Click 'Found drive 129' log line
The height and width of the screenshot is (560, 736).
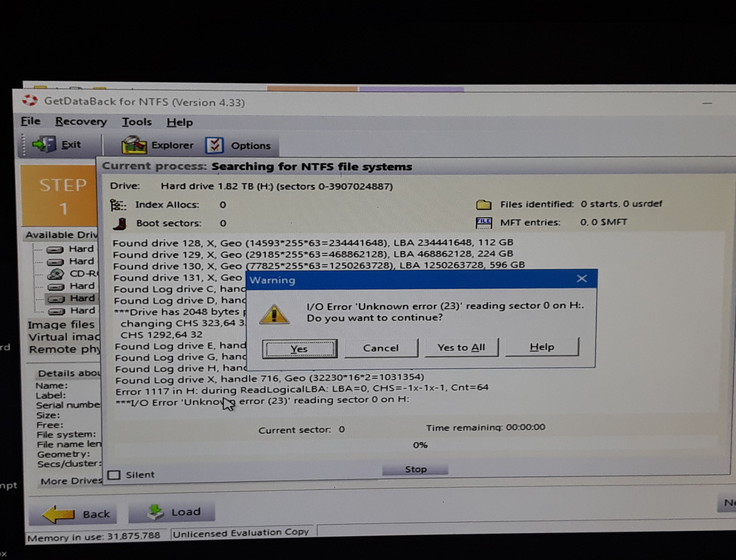(313, 254)
